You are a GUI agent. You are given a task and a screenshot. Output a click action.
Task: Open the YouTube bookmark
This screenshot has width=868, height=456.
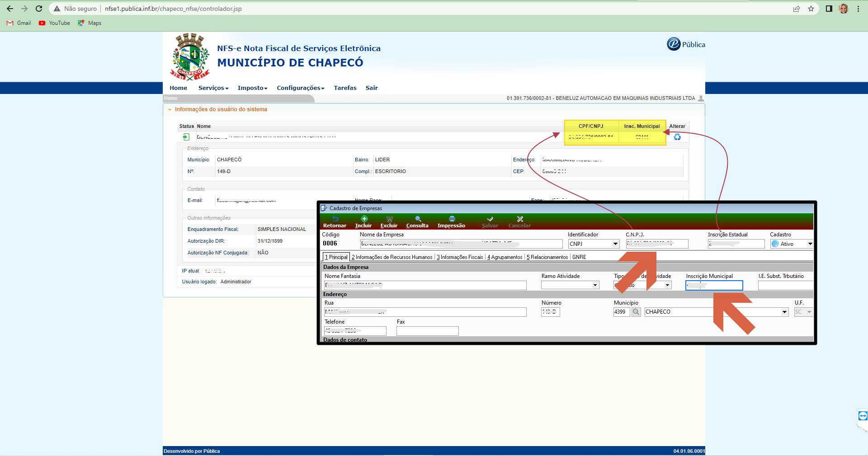(54, 23)
